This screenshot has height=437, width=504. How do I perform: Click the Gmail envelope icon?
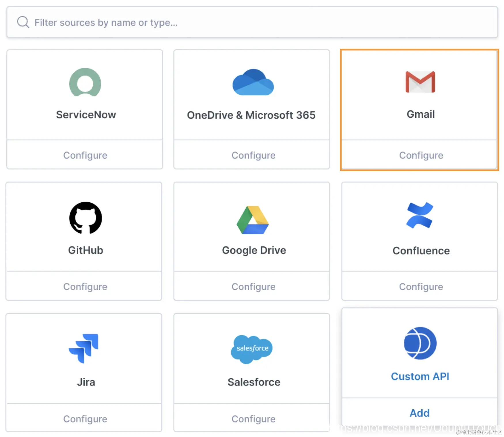420,82
